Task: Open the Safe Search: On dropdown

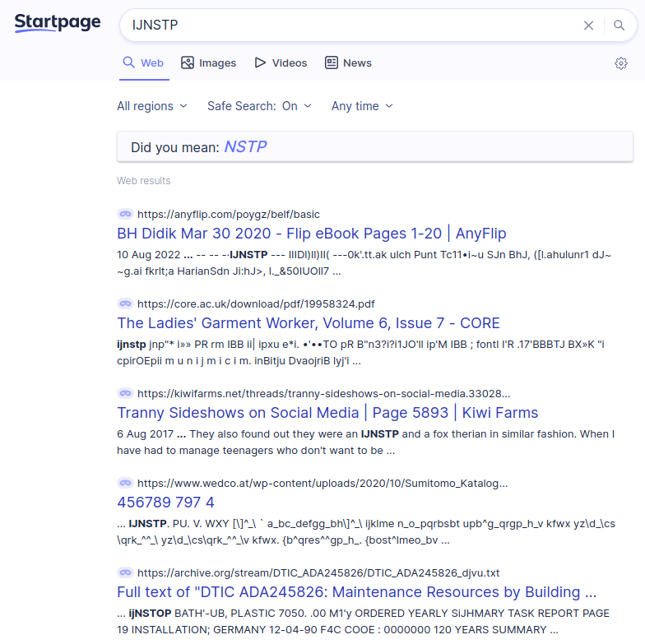Action: point(260,106)
